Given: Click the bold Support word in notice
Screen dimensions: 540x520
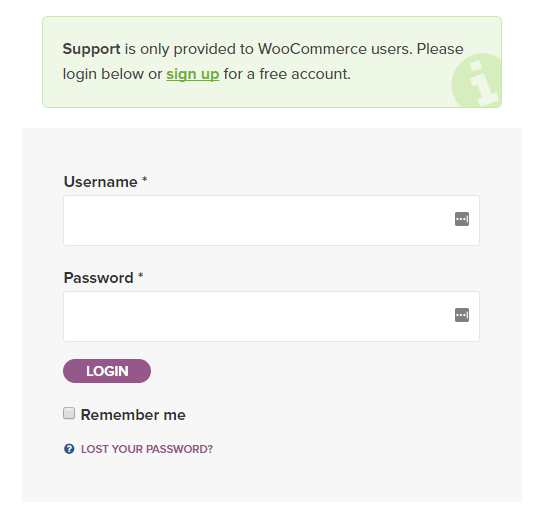Looking at the screenshot, I should (x=91, y=49).
